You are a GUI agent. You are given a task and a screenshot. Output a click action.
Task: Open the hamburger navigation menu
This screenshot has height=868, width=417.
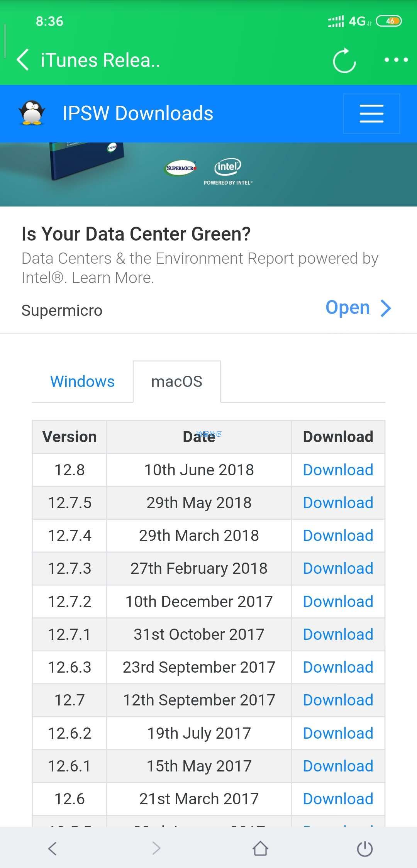click(371, 114)
